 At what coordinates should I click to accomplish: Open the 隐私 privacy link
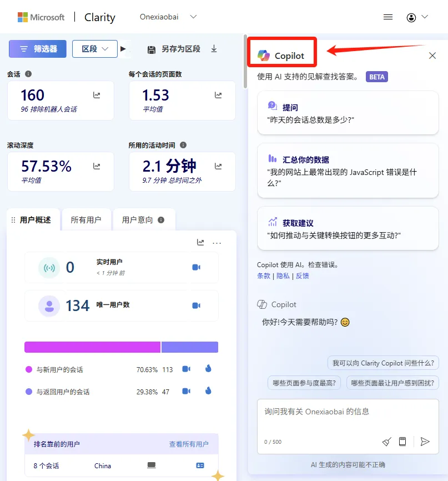tap(283, 276)
